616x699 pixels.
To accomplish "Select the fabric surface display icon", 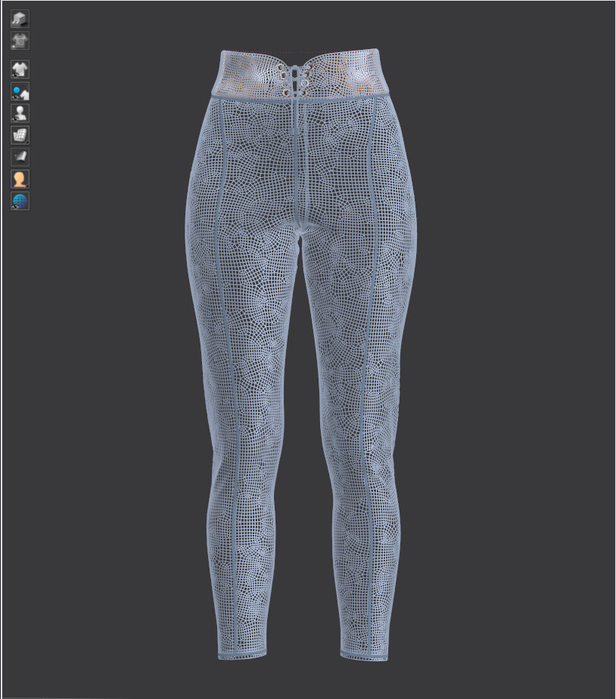I will [19, 156].
